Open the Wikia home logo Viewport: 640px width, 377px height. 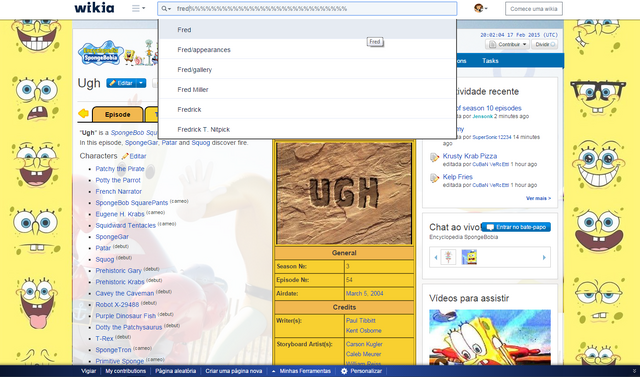[x=94, y=8]
